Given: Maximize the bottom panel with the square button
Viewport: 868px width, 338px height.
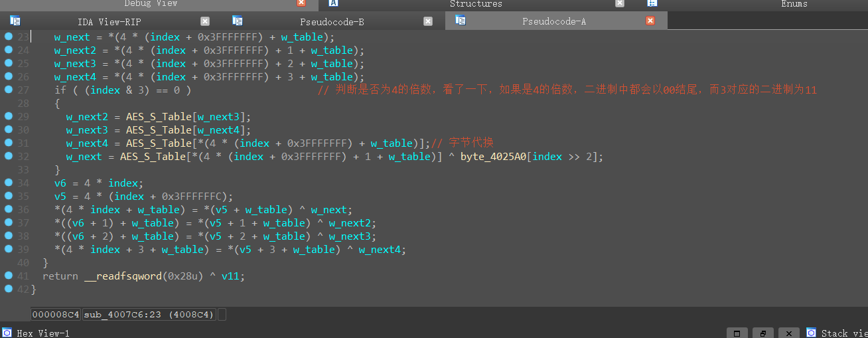Looking at the screenshot, I should tap(737, 333).
